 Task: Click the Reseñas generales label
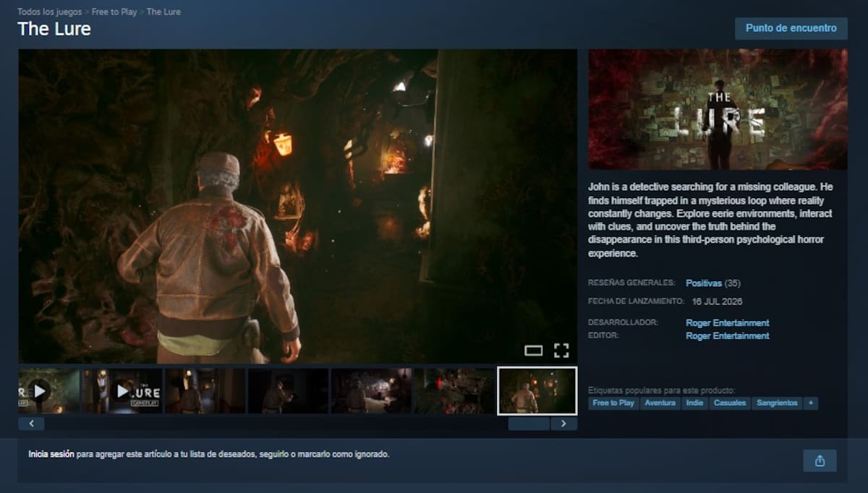click(x=632, y=283)
